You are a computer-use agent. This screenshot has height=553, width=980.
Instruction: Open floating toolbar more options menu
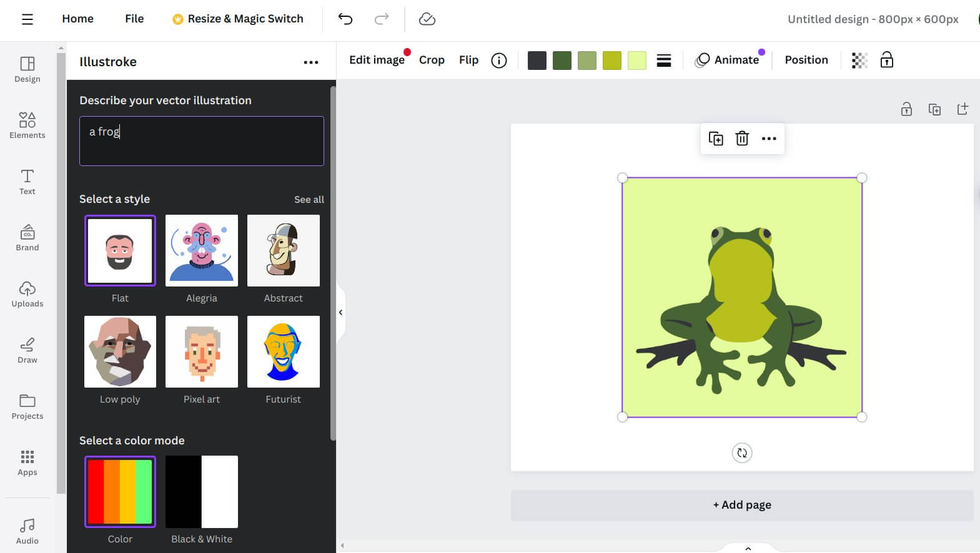[769, 139]
